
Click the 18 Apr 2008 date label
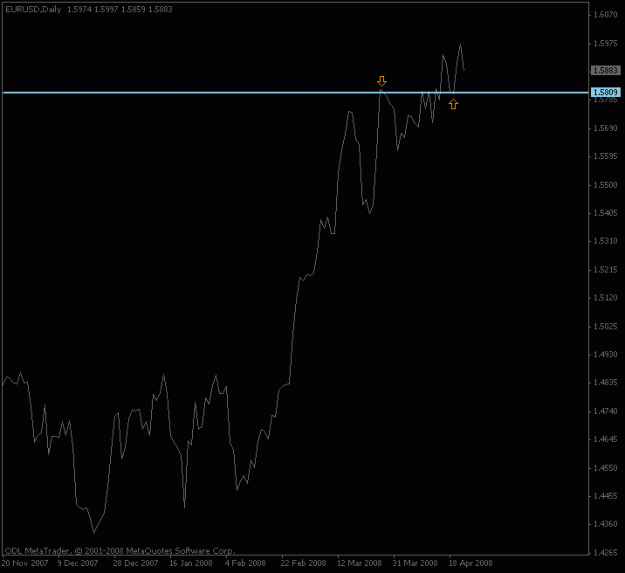471,563
